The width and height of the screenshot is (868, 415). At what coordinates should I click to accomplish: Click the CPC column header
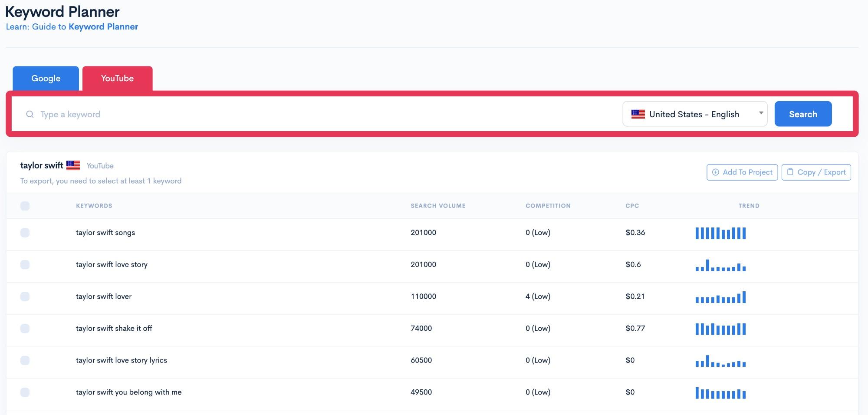632,206
